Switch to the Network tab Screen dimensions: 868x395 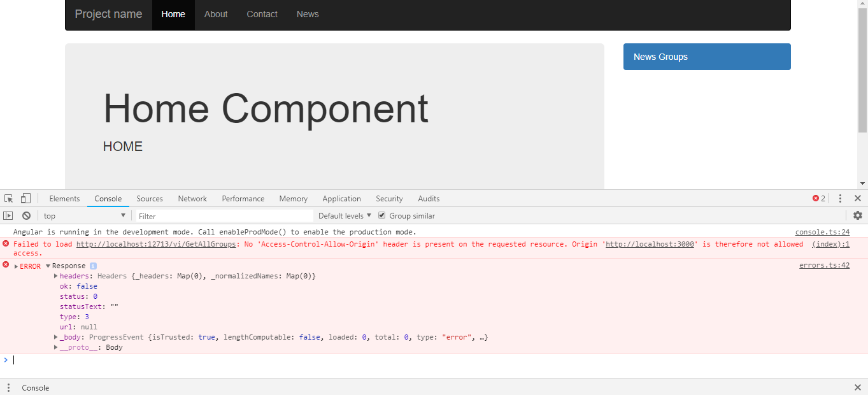pos(192,199)
